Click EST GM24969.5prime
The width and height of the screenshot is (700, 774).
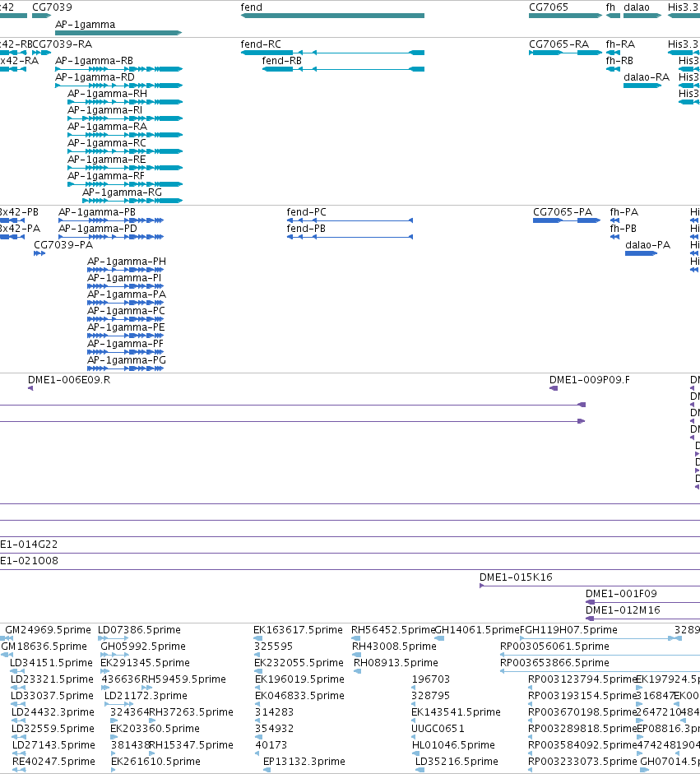point(9,638)
